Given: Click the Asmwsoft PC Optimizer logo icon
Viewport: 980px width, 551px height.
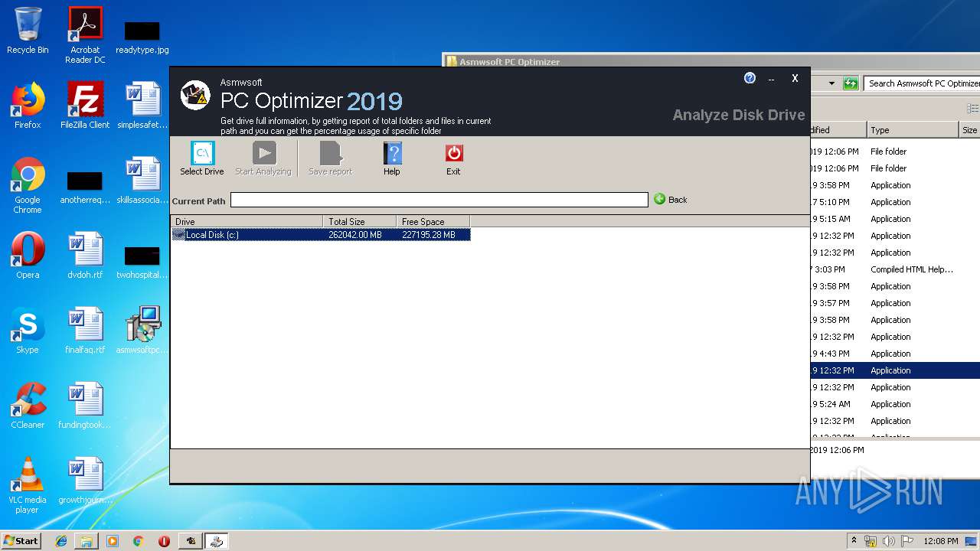Looking at the screenshot, I should [x=195, y=96].
